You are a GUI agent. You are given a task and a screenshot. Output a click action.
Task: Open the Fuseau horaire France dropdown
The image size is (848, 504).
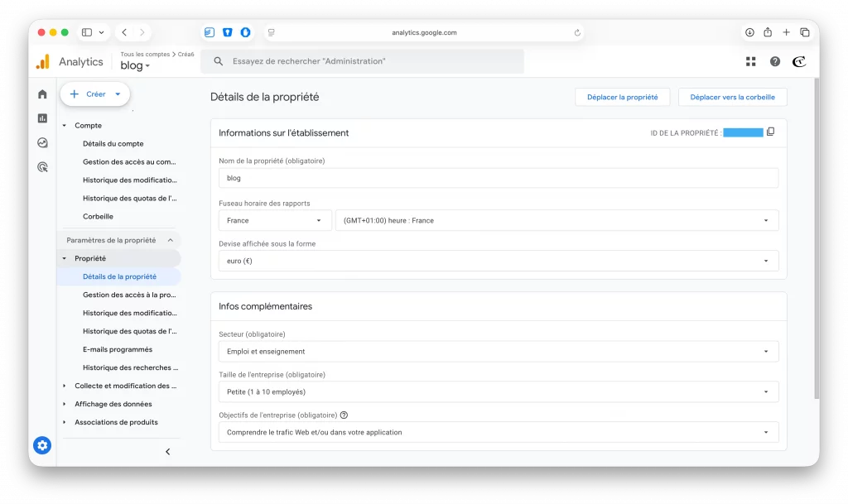[x=275, y=220]
